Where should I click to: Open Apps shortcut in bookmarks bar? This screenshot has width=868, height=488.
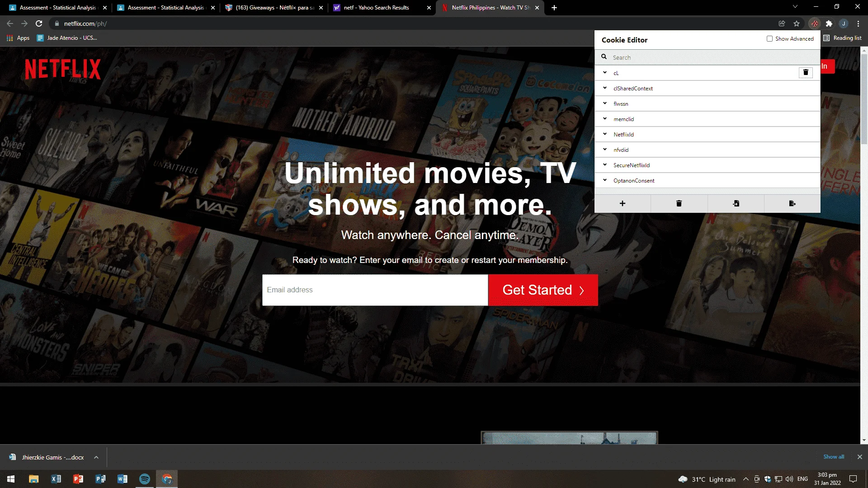(x=18, y=38)
